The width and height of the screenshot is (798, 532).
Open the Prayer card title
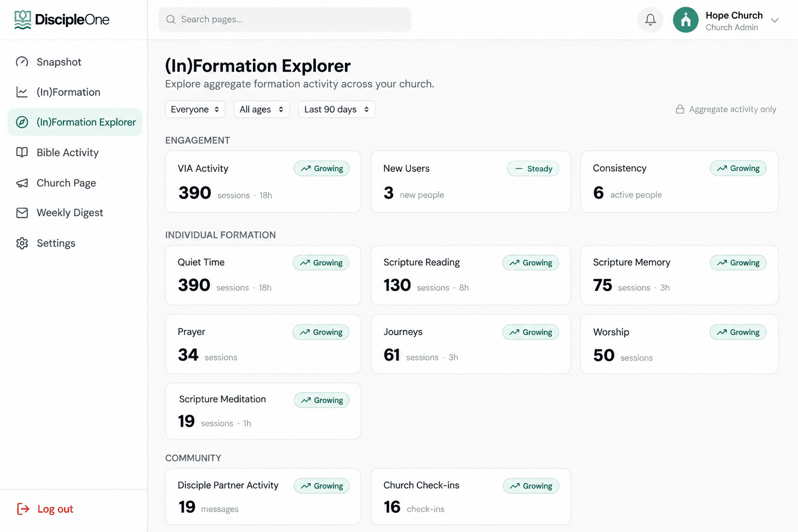pos(191,332)
